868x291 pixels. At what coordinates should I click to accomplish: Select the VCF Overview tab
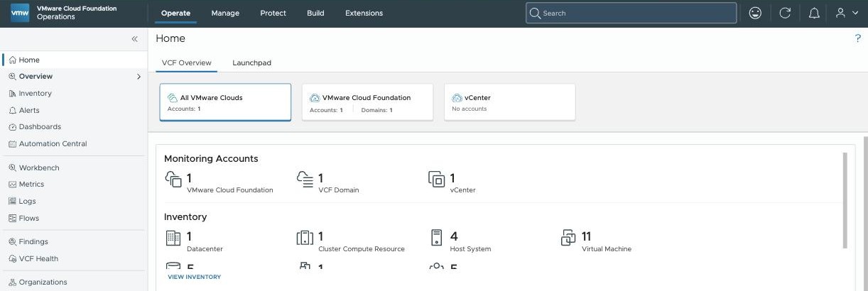(187, 62)
